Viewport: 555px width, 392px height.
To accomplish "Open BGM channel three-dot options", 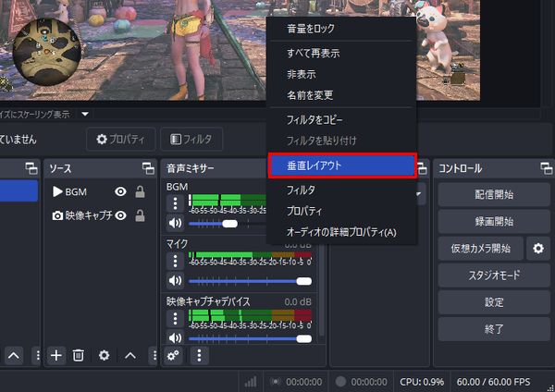I will (x=175, y=203).
